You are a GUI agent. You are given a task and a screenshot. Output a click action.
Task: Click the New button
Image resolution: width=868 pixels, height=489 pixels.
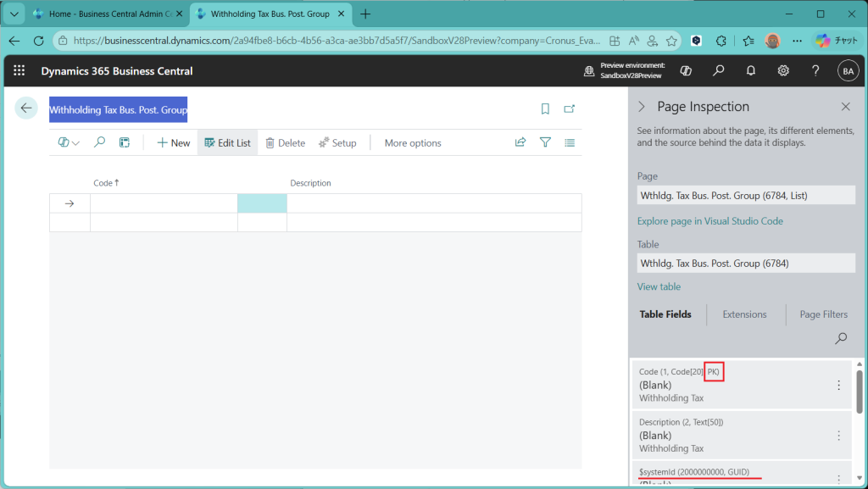pos(173,143)
